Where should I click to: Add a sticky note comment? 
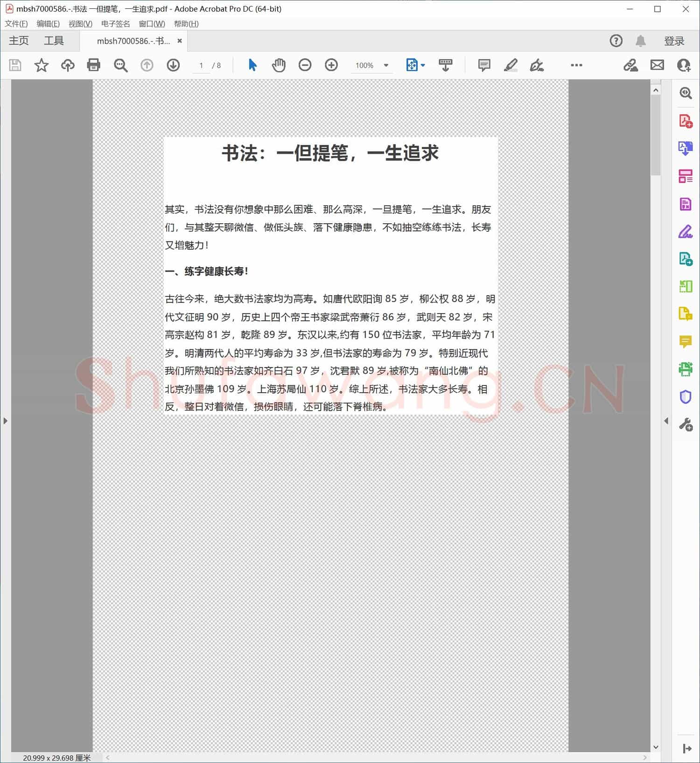[x=484, y=65]
